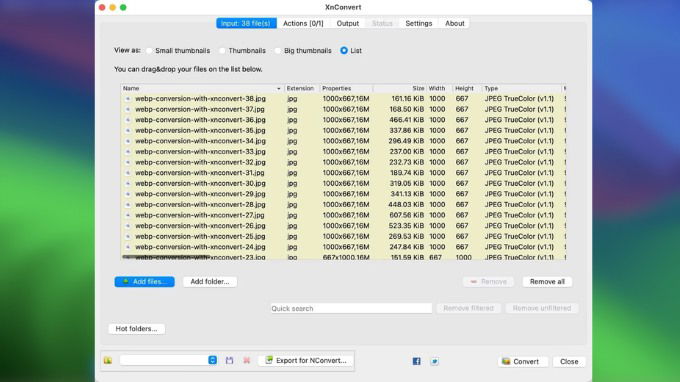Open Hot folders... dialog
This screenshot has width=680, height=382.
click(x=137, y=329)
